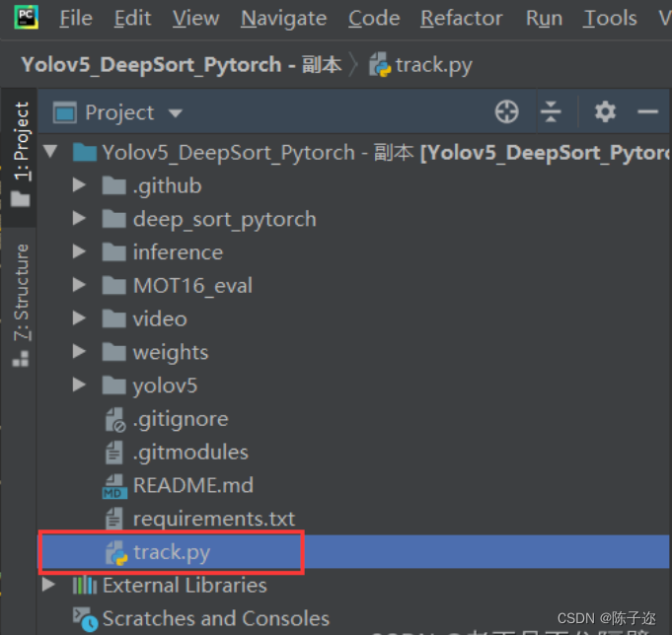Click the locate opened file crosshair icon
The width and height of the screenshot is (672, 635).
click(x=506, y=112)
